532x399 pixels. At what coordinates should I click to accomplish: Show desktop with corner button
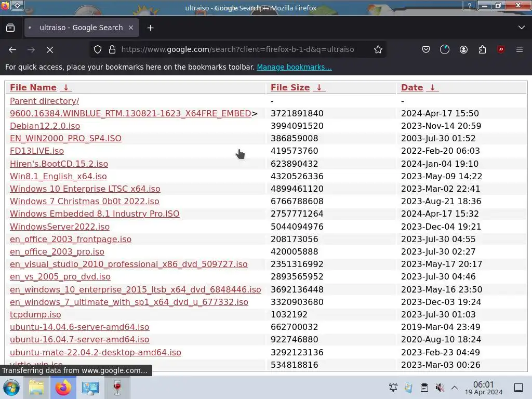(x=518, y=388)
